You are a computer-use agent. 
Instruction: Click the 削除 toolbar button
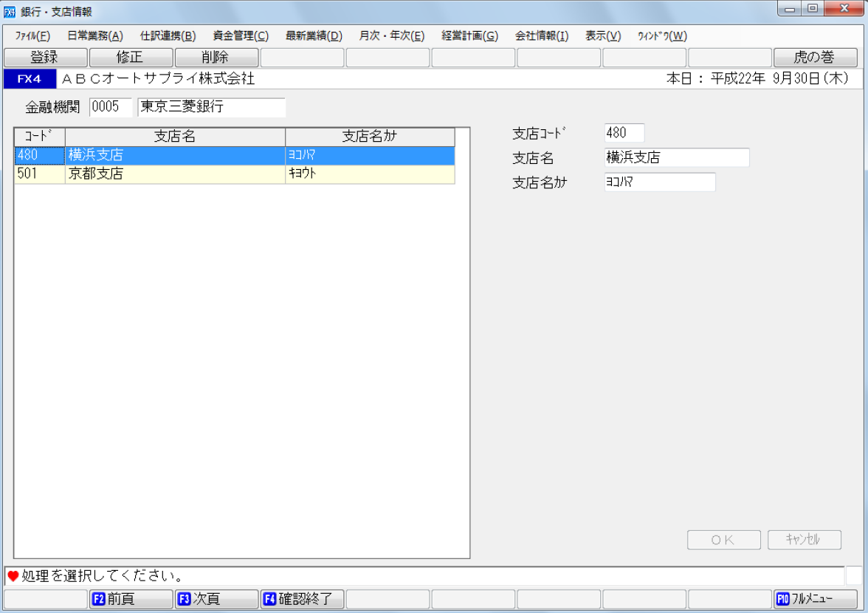coord(216,58)
